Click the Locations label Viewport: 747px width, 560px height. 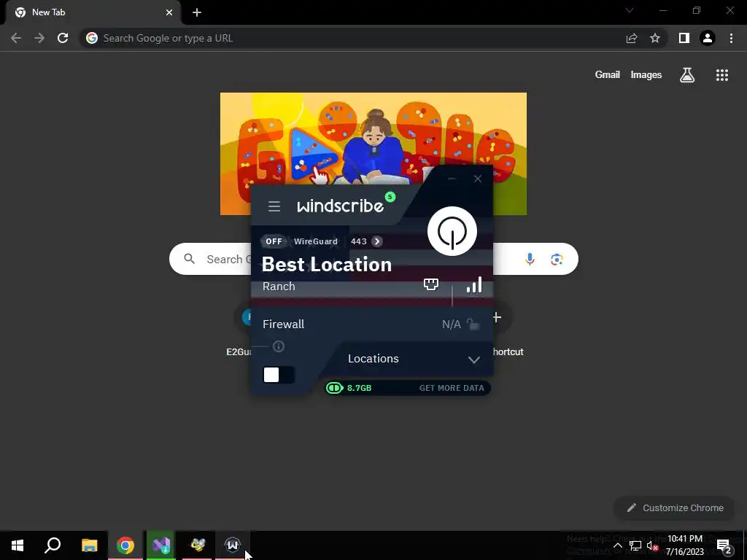coord(373,359)
